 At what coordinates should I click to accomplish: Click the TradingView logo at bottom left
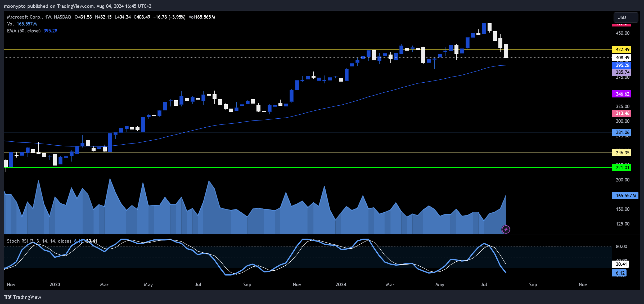[x=23, y=297]
